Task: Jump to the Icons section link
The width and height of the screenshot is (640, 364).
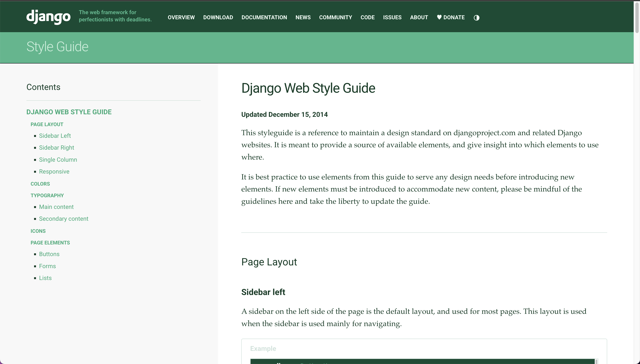Action: click(x=38, y=231)
